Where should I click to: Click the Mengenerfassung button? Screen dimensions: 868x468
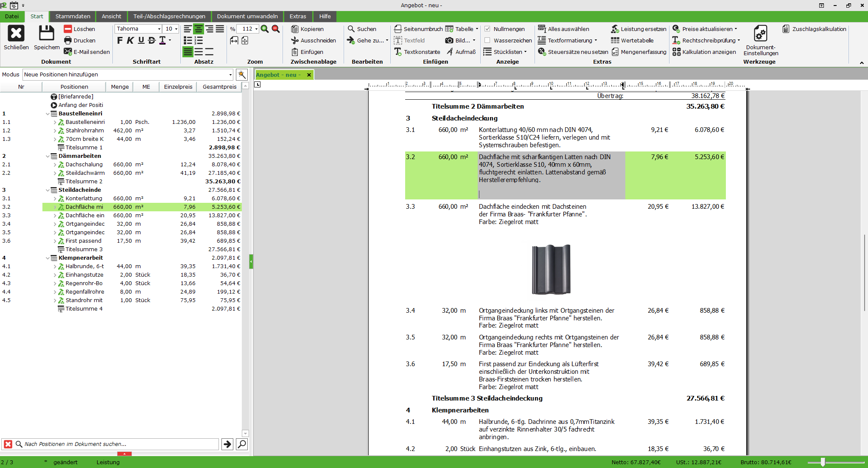(x=639, y=52)
